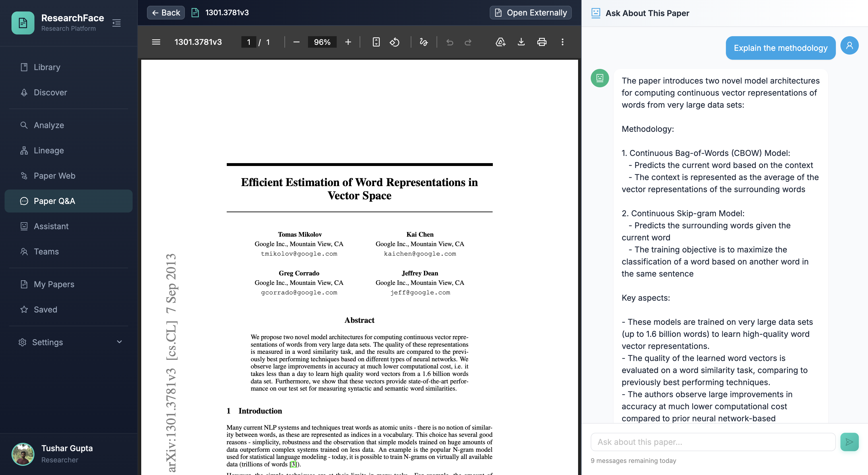
Task: Open user profile icon in chat panel
Action: click(849, 45)
